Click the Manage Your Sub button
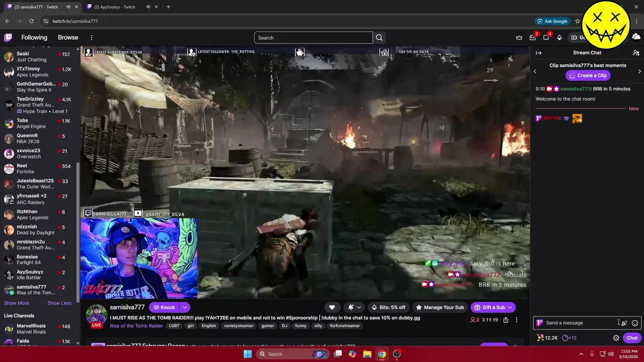Screen dimensions: 644x362 440,307
